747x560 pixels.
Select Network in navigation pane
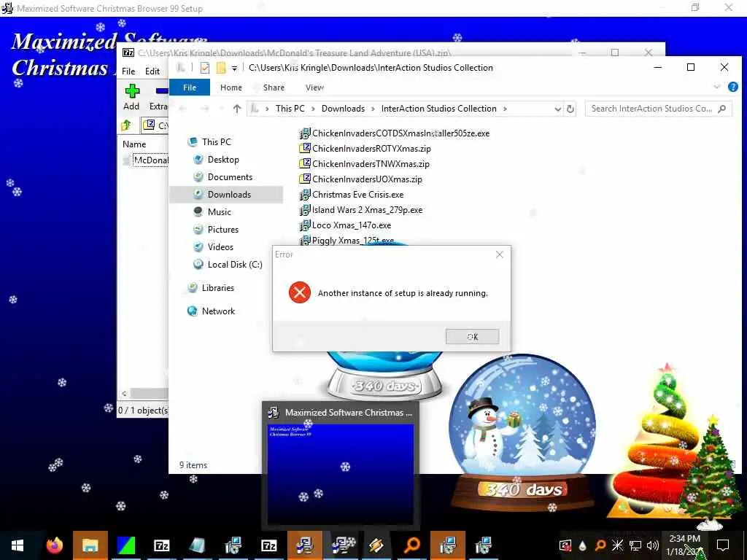tap(218, 311)
